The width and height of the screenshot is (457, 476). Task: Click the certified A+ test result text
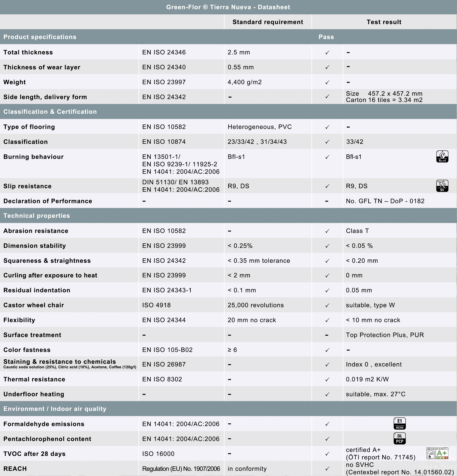(x=363, y=450)
